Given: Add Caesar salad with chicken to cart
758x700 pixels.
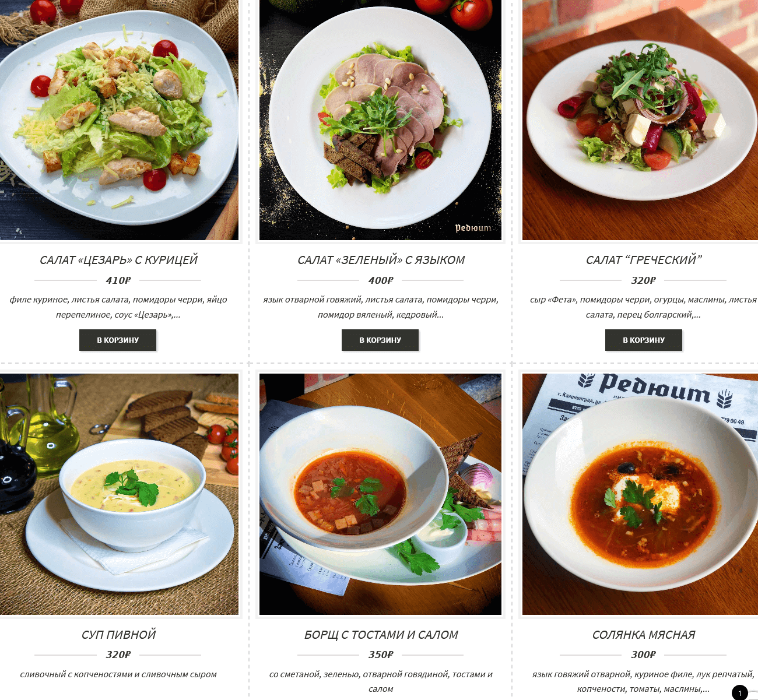Looking at the screenshot, I should tap(118, 340).
